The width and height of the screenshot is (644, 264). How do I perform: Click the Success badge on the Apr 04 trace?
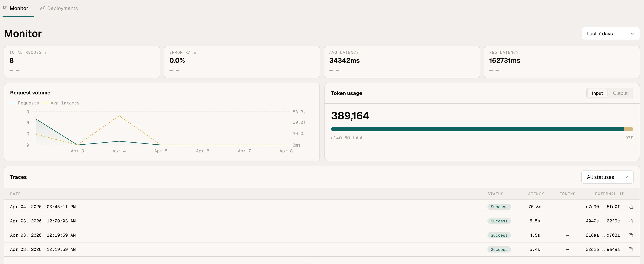499,207
